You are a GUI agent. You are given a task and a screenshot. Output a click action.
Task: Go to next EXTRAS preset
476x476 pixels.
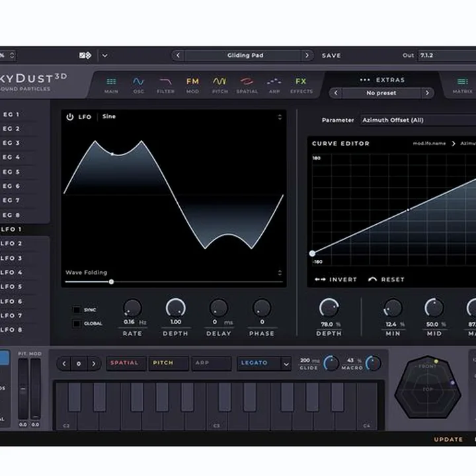click(428, 93)
